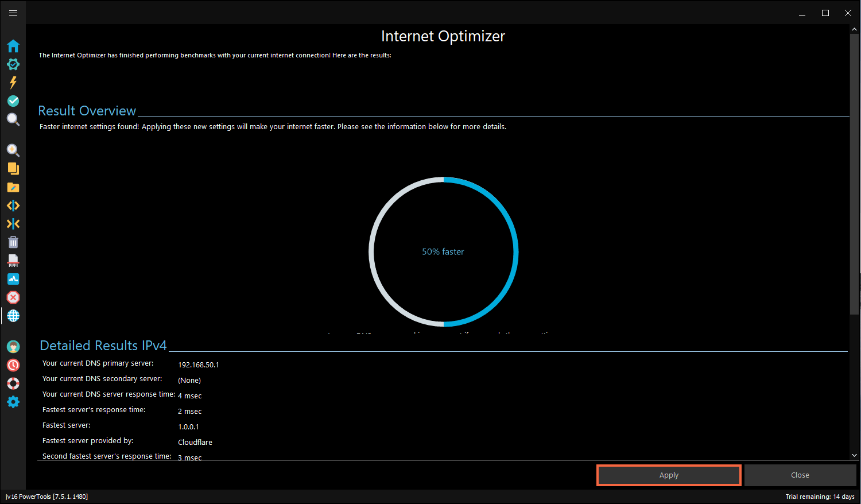Open the user avatar icon
861x504 pixels.
pyautogui.click(x=13, y=347)
